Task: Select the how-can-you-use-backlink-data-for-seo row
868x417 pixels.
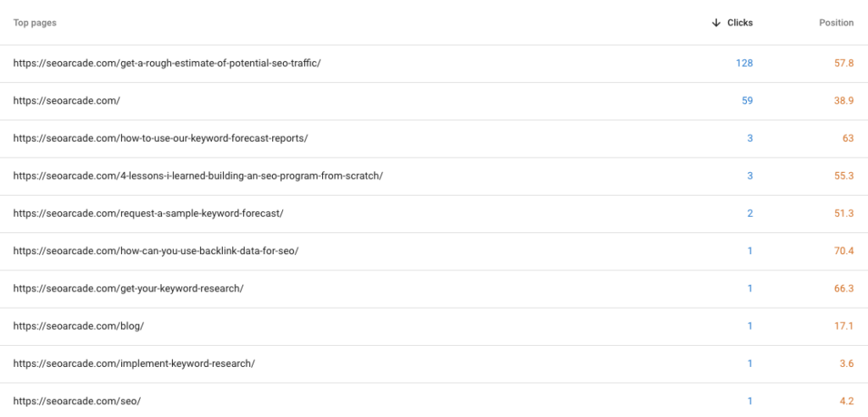Action: point(434,252)
